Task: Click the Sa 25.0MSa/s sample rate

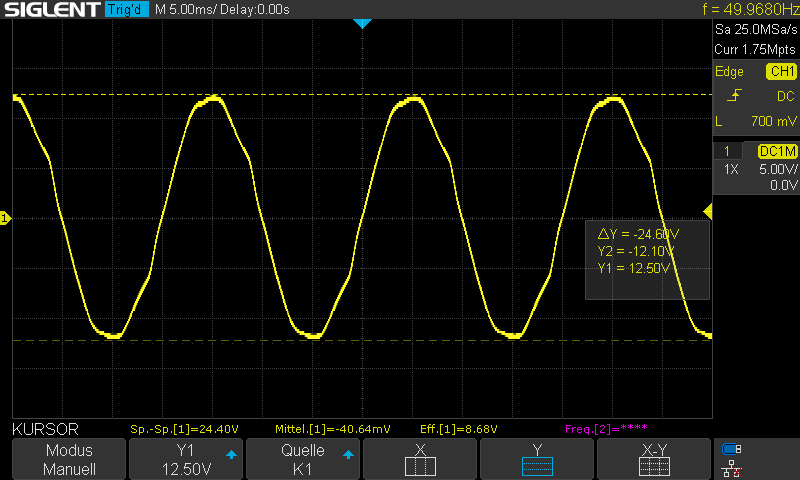Action: tap(756, 30)
